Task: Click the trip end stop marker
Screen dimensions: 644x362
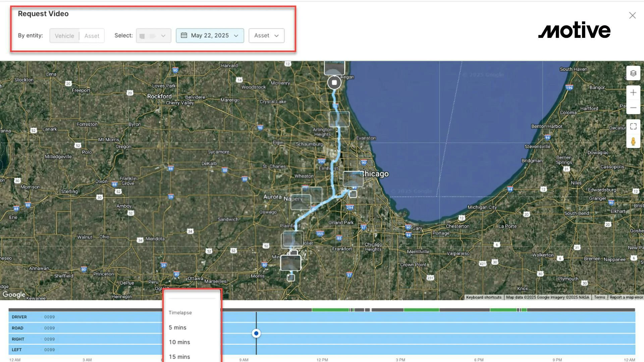Action: 334,82
